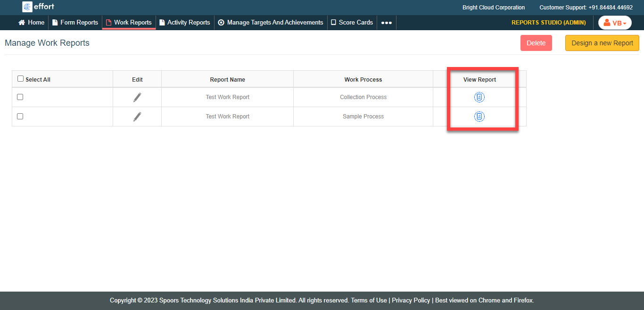
Task: Open Manage Targets And Achievements
Action: click(x=271, y=23)
